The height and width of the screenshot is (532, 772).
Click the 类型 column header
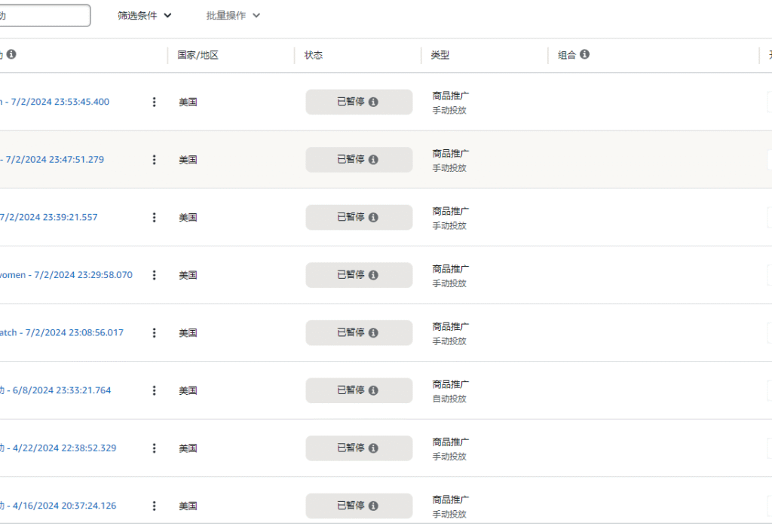click(440, 55)
